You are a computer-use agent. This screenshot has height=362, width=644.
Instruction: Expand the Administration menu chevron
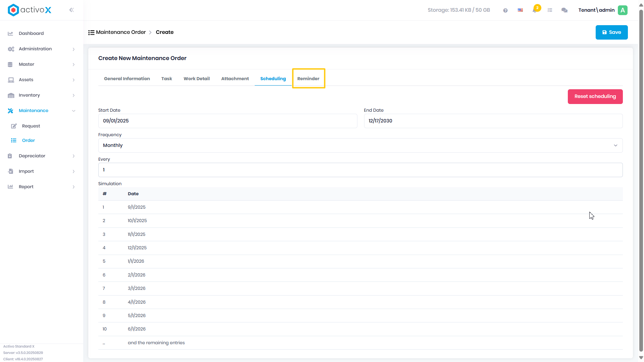(73, 49)
